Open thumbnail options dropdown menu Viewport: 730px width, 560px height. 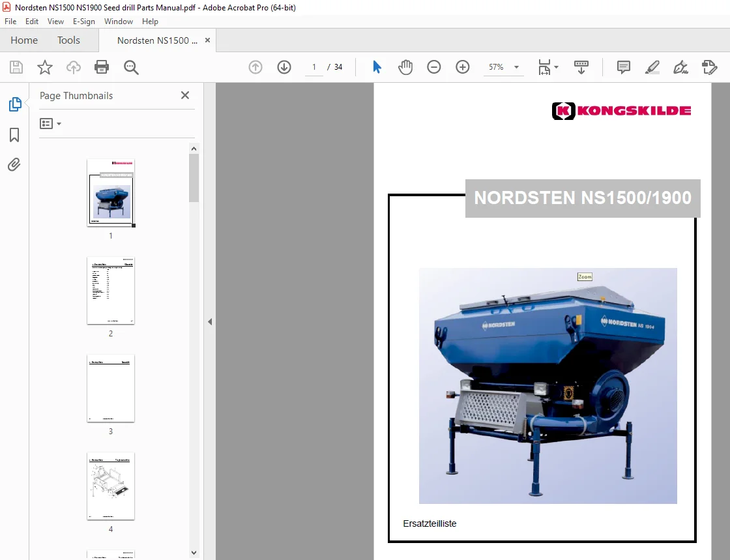tap(50, 124)
